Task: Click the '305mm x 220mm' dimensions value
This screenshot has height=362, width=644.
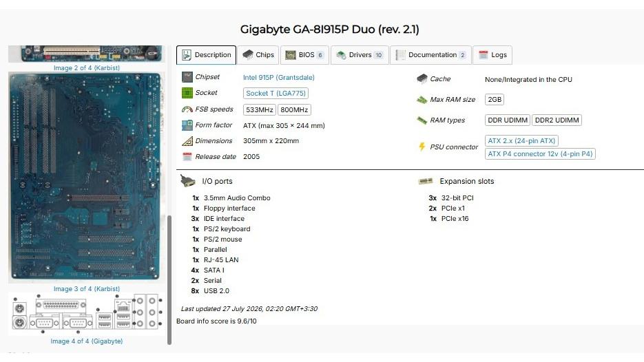Action: click(x=271, y=140)
